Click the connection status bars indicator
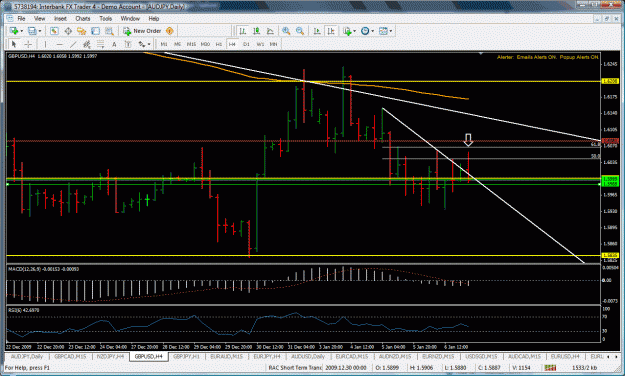 (550, 368)
